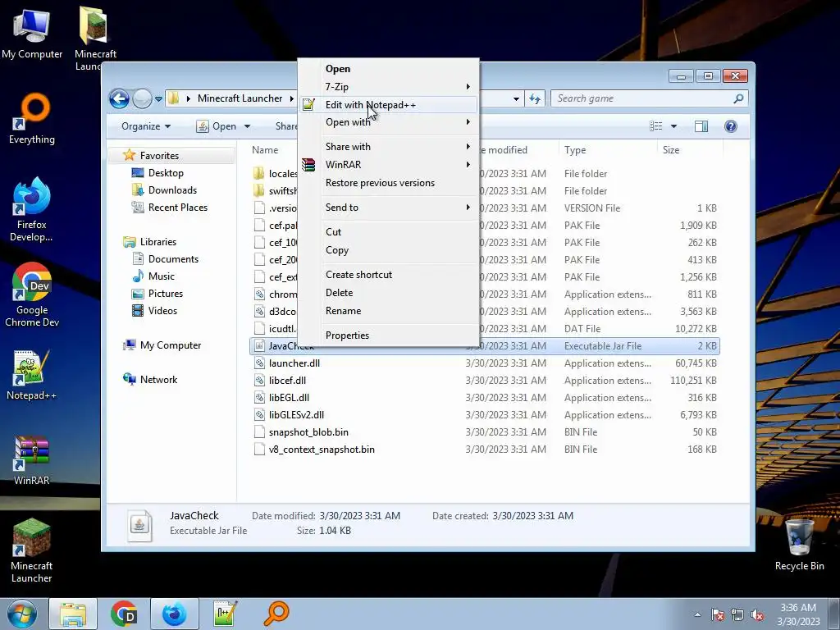Sort by the Name column header

click(x=265, y=150)
